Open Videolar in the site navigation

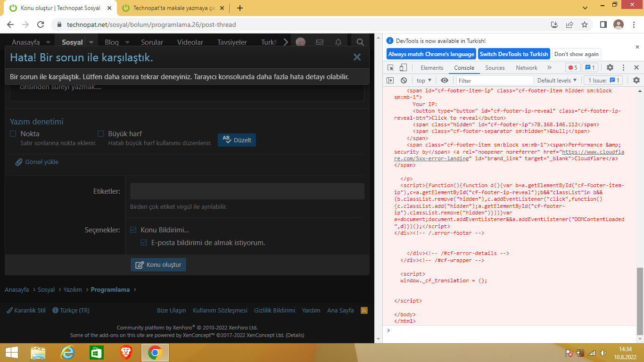click(190, 42)
